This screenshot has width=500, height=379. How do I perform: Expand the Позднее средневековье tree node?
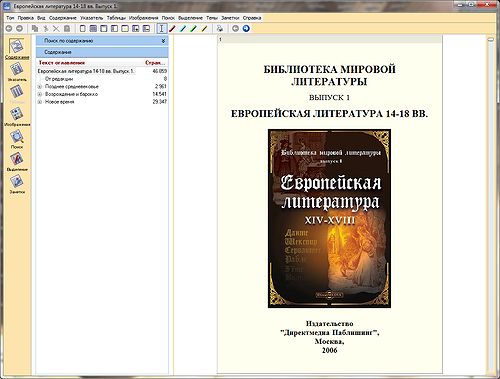click(x=39, y=87)
